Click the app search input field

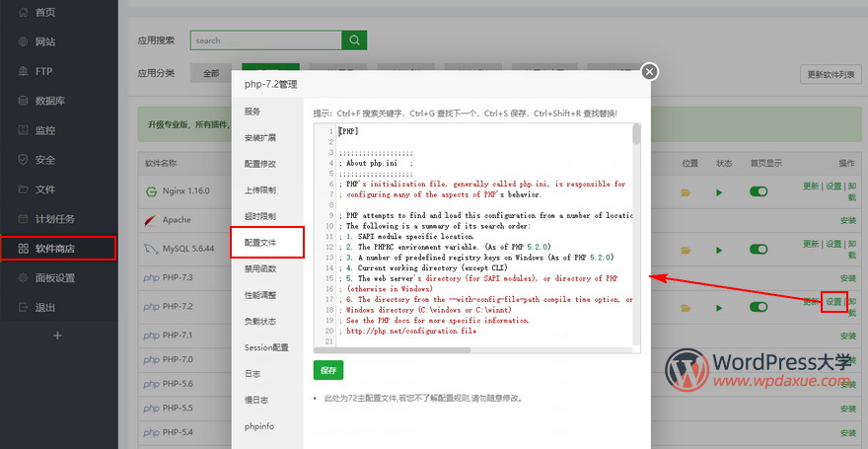266,39
